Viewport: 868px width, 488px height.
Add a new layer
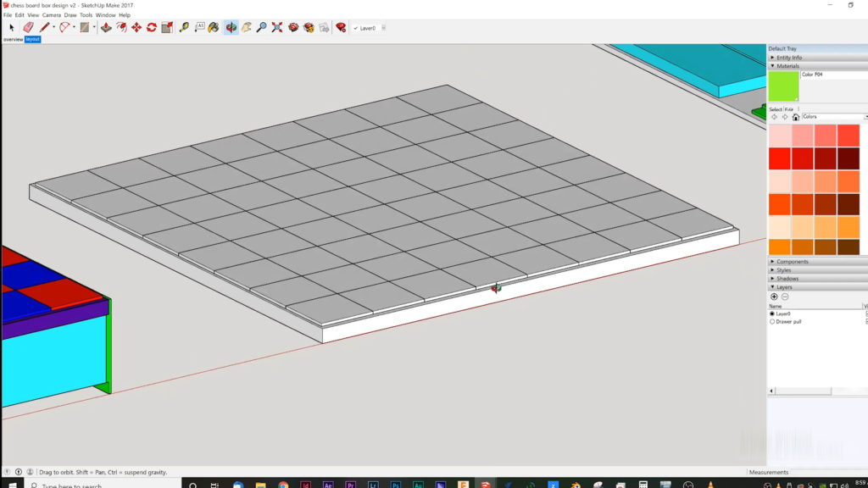pos(774,297)
